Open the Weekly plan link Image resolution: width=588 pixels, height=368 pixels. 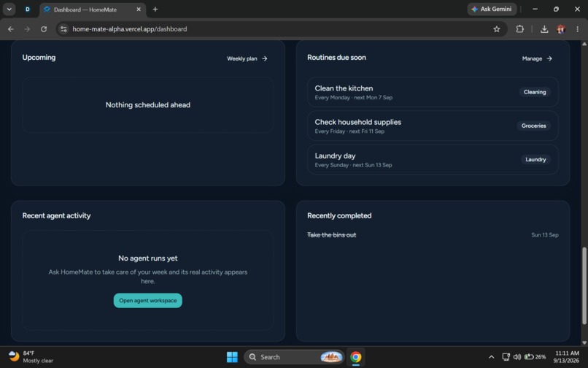click(x=247, y=58)
